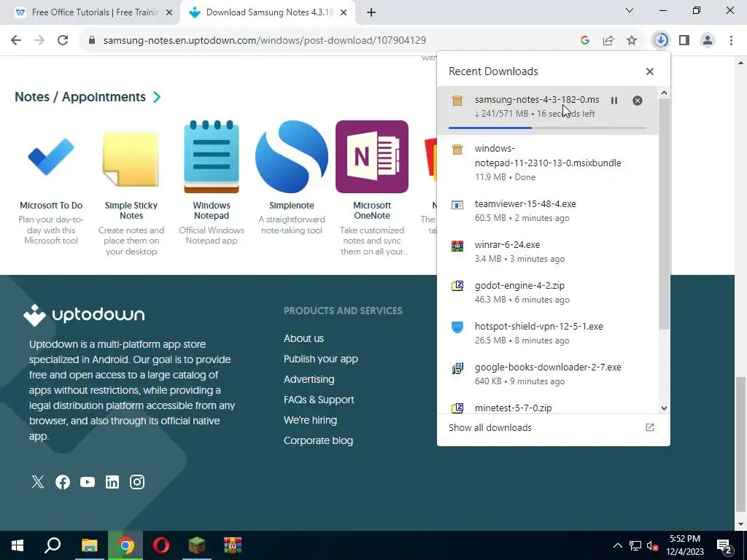747x560 pixels.
Task: Click the Uptodown footer logo
Action: [x=84, y=315]
